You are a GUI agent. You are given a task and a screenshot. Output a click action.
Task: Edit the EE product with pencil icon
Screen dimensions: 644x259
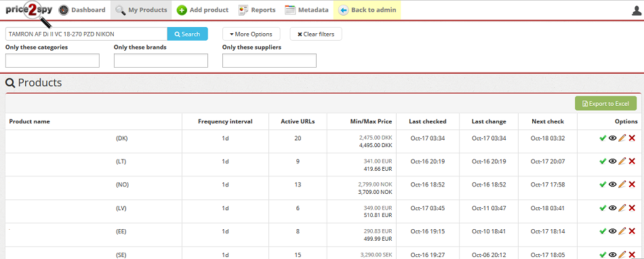[622, 231]
